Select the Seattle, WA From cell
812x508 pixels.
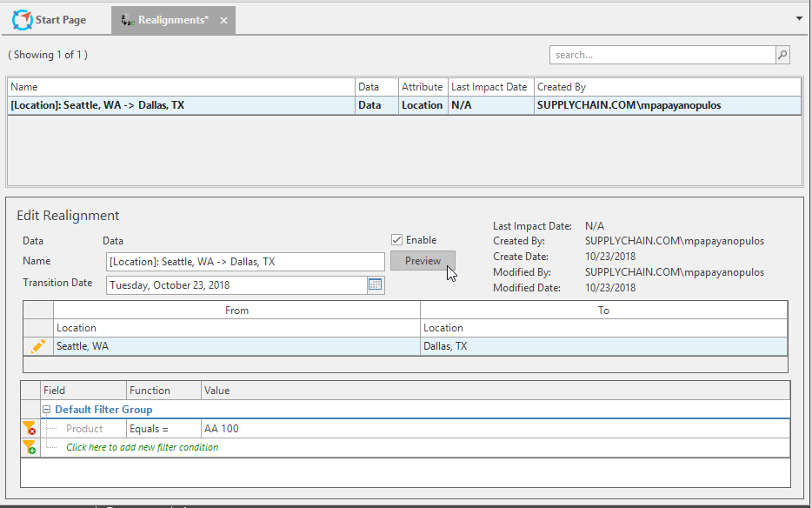click(x=236, y=346)
